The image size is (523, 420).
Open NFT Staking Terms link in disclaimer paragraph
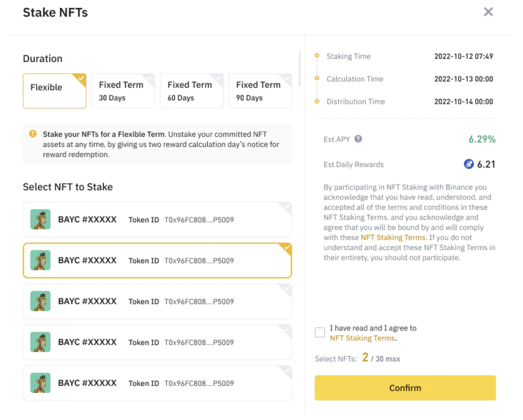[x=393, y=238]
